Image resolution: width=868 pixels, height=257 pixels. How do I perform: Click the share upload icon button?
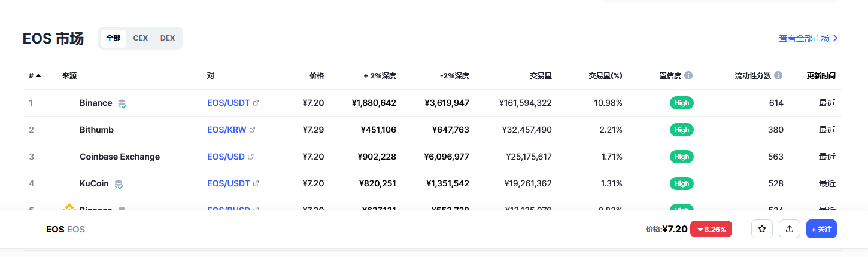point(790,229)
